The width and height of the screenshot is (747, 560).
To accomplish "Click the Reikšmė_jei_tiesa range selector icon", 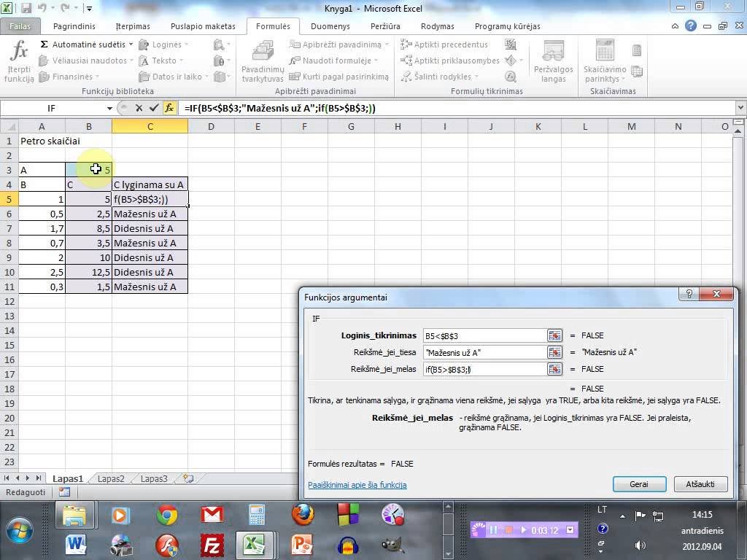I will [554, 352].
